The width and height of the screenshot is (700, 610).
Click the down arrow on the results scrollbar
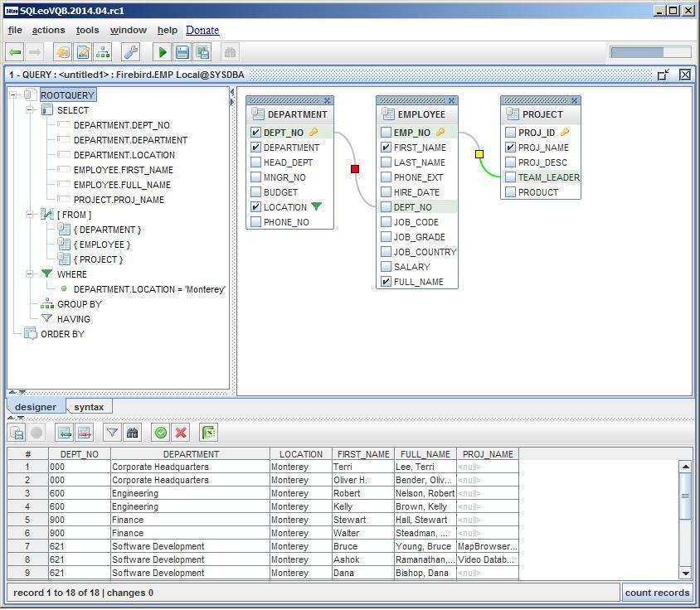click(x=685, y=572)
